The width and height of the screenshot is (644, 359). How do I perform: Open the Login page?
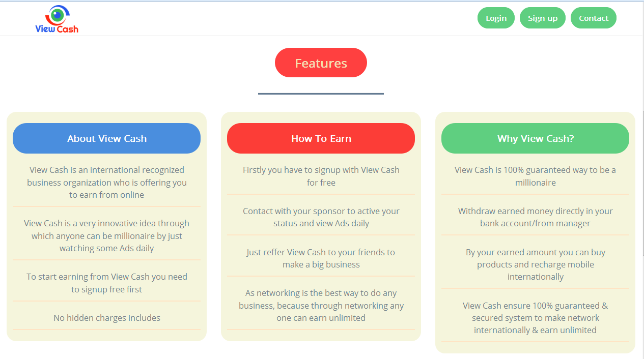point(496,18)
